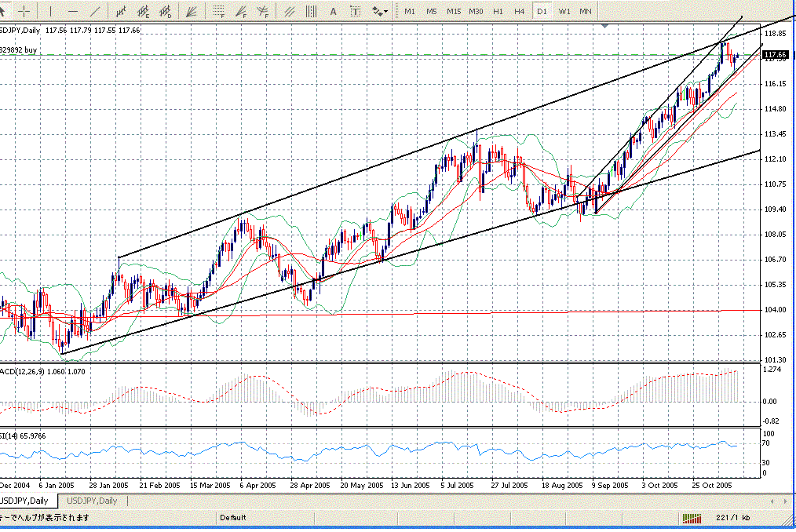The width and height of the screenshot is (796, 532).
Task: Click the MN monthly timeframe button
Action: pyautogui.click(x=586, y=11)
